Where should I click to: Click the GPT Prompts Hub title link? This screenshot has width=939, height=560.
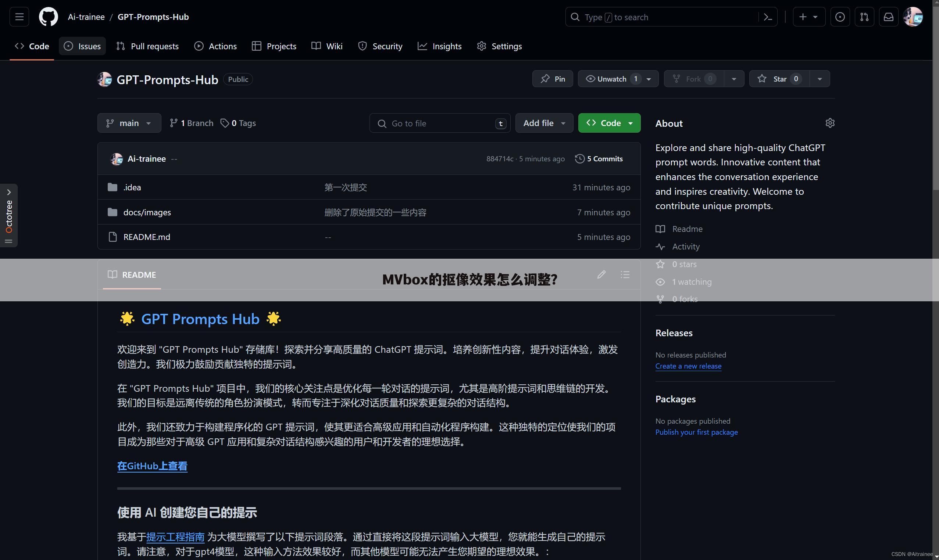click(200, 319)
